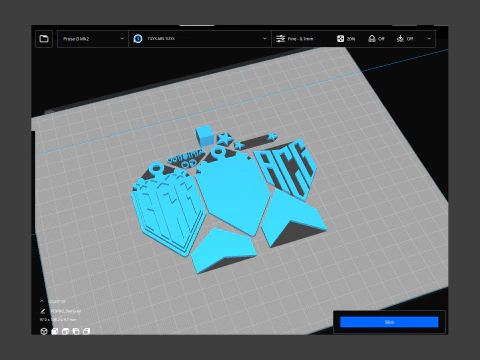The image size is (480, 360).
Task: Switch to top view cube icon
Action: click(65, 331)
